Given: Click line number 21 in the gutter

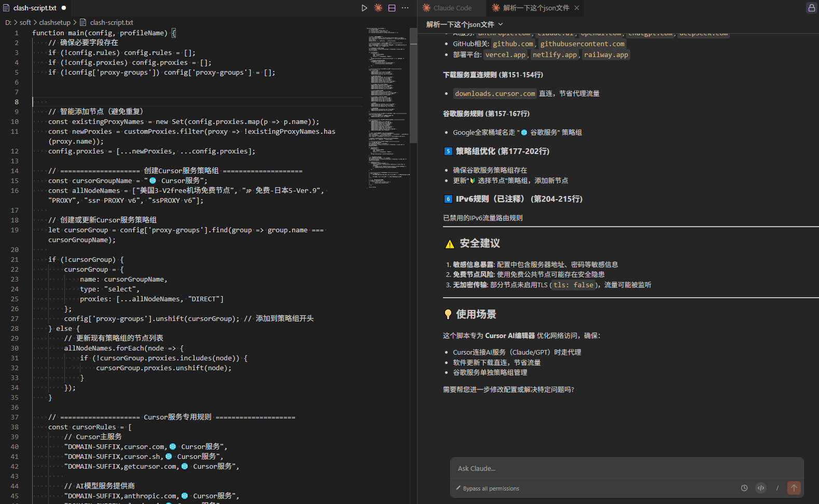Looking at the screenshot, I should point(15,259).
